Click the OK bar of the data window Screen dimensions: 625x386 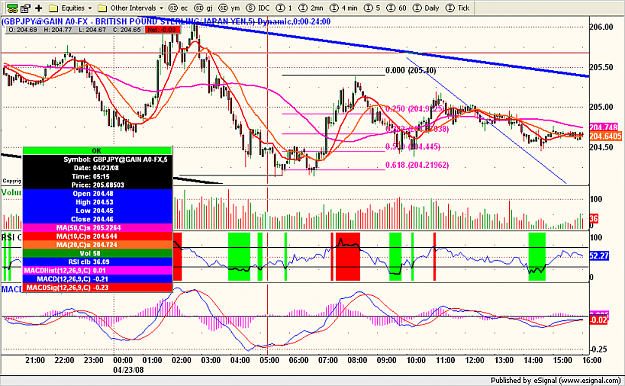(x=97, y=151)
